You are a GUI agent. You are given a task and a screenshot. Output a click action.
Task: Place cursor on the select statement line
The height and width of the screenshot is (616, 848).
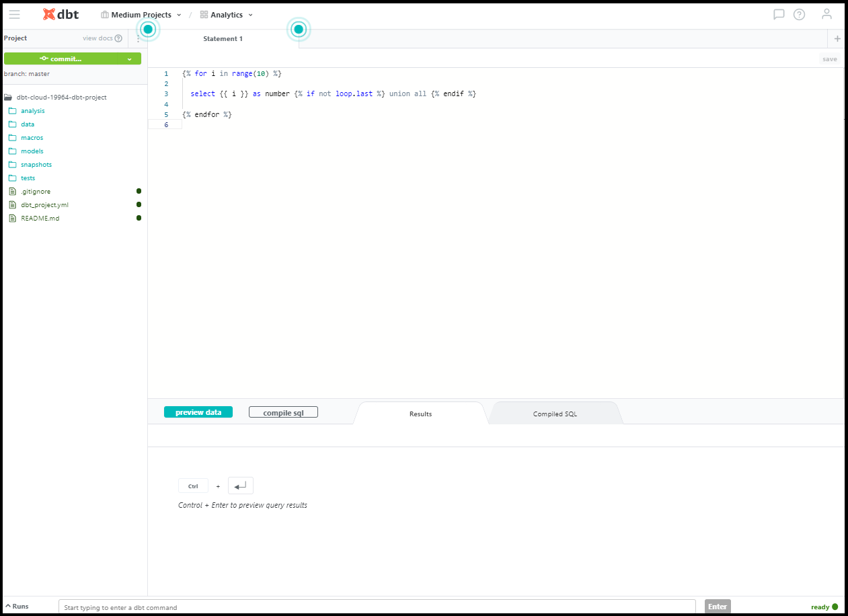coord(333,94)
